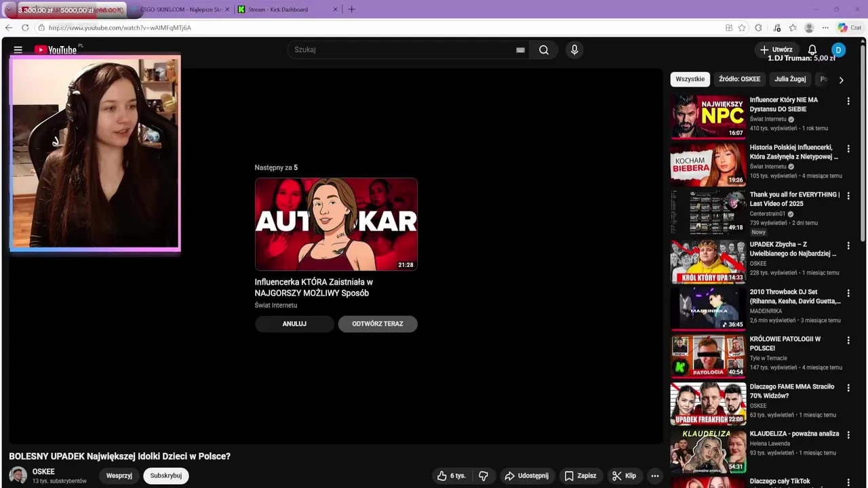Select the Julia Żugaj filter chip

coord(791,79)
